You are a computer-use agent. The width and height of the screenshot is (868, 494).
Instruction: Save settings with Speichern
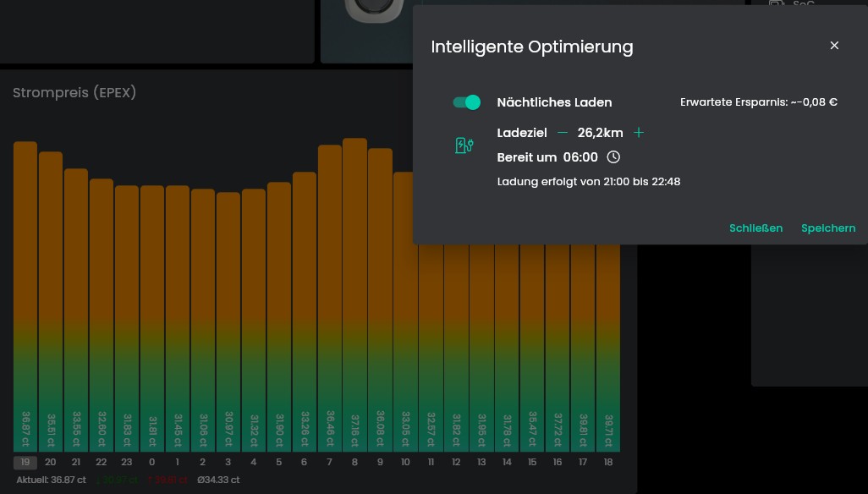(x=827, y=228)
